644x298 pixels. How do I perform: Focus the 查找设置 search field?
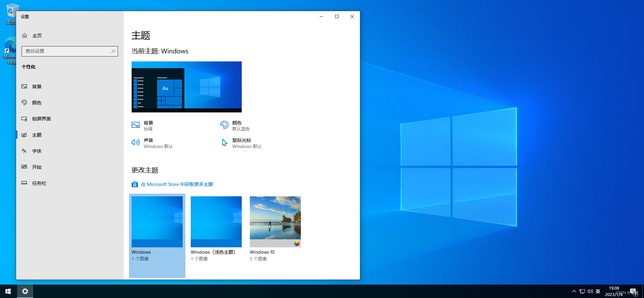click(x=70, y=51)
